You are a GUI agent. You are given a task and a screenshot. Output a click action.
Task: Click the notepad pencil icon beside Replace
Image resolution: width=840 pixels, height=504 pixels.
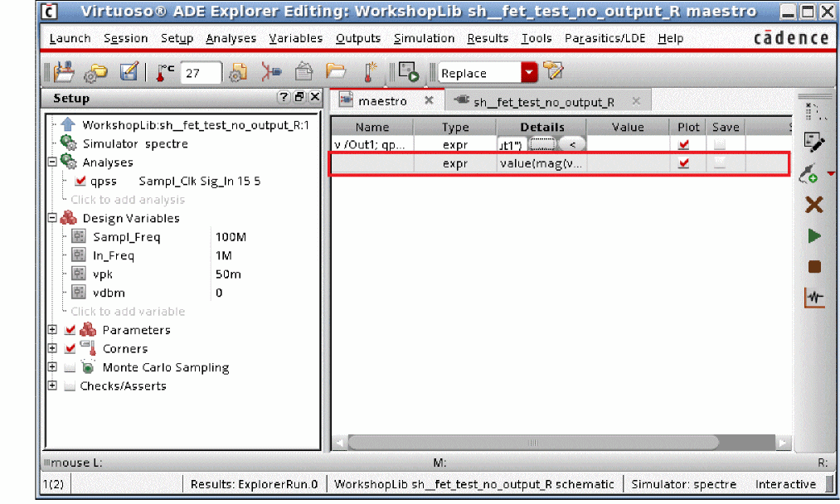[553, 71]
